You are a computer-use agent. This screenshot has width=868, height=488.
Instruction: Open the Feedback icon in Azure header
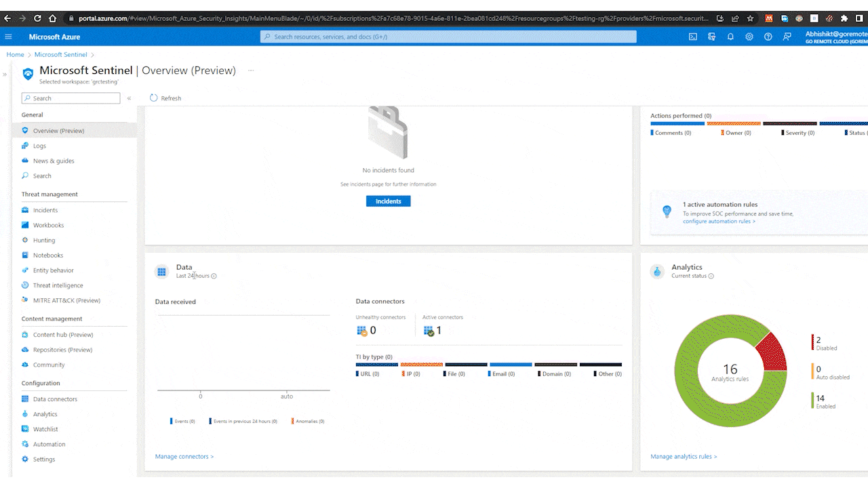tap(787, 37)
